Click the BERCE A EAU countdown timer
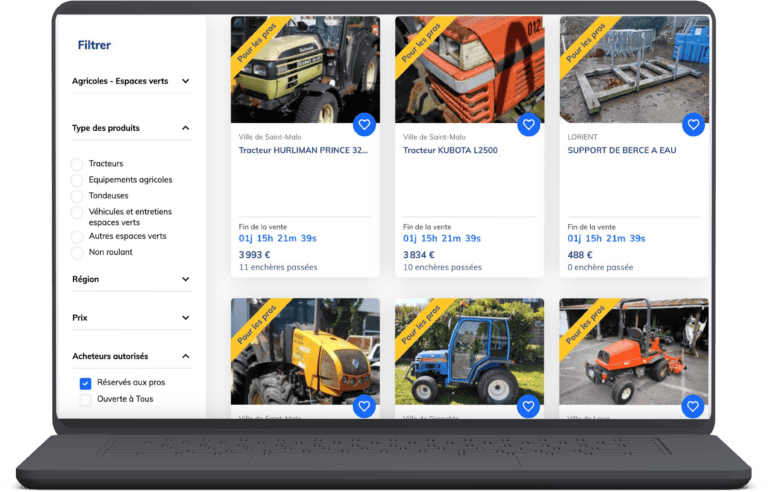The image size is (768, 492). (x=606, y=239)
